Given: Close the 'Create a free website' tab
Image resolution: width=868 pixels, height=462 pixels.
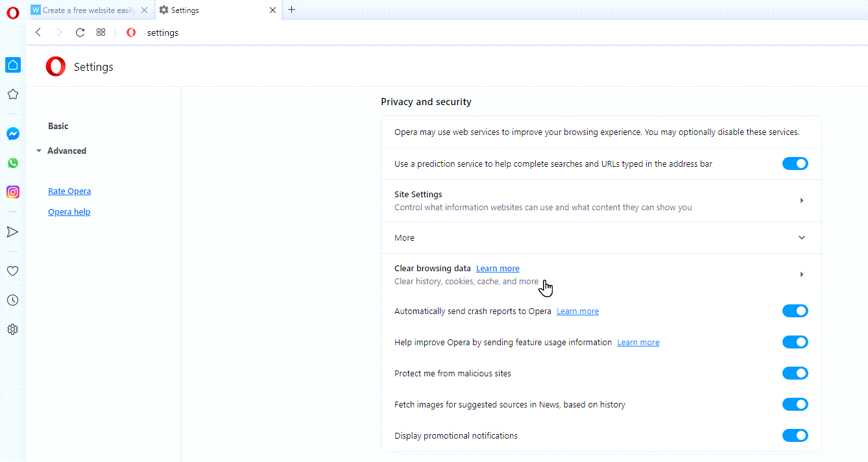Looking at the screenshot, I should [x=144, y=10].
